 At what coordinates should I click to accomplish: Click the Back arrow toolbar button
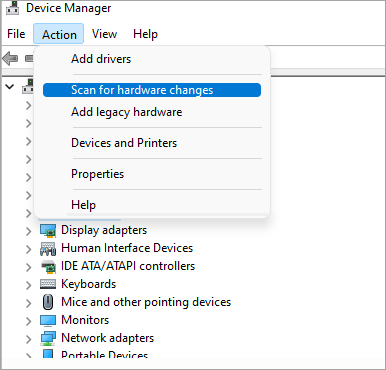coord(10,59)
